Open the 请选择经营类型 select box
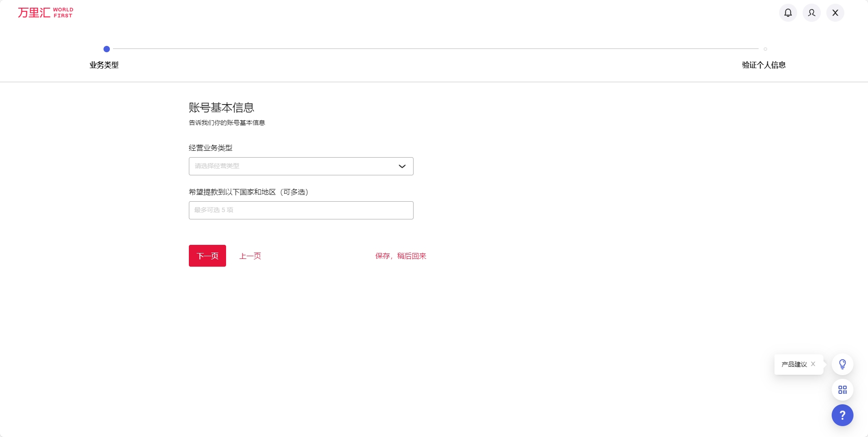Screen dimensions: 868x437 [301, 166]
